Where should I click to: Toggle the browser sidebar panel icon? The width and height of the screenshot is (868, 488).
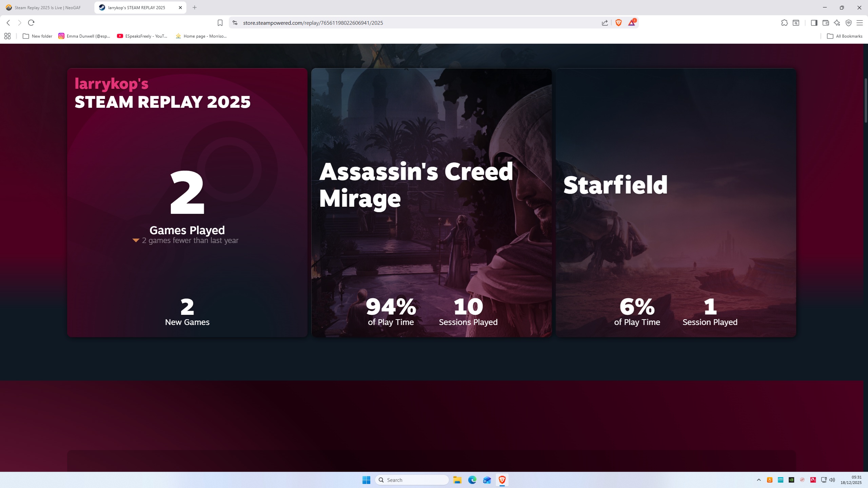point(814,23)
